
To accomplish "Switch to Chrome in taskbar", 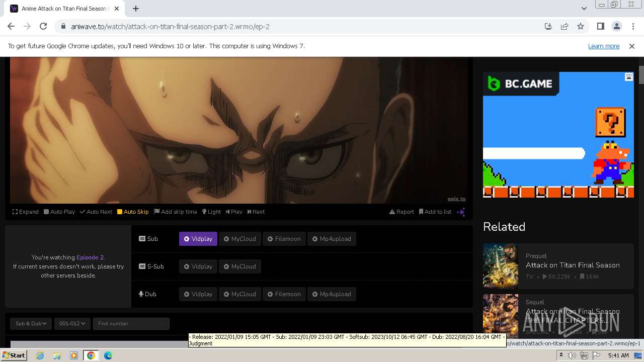I will point(91,355).
